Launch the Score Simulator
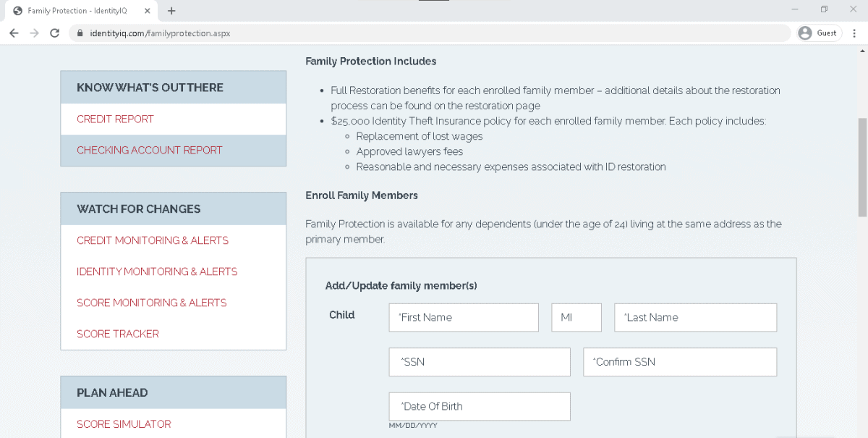This screenshot has width=868, height=438. click(123, 424)
